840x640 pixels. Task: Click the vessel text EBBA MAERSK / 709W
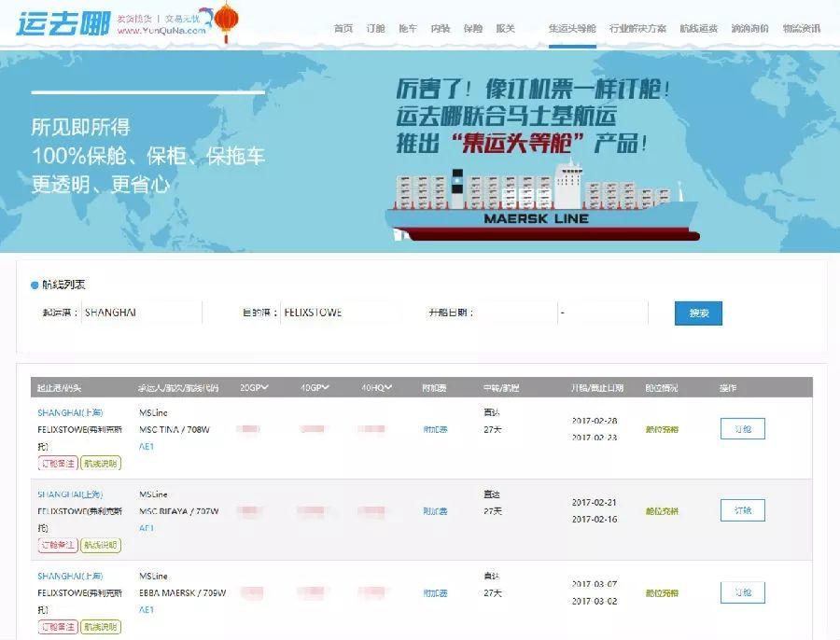tap(183, 593)
